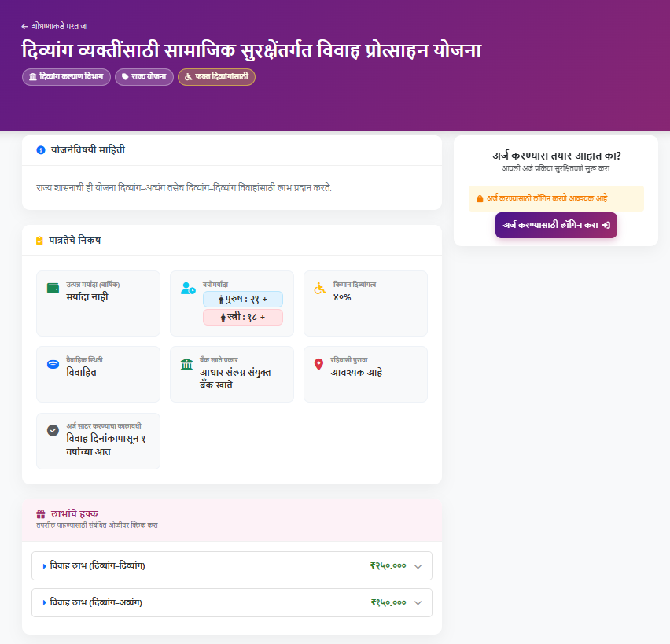The height and width of the screenshot is (644, 670).
Task: Click the bank building icon in criteria
Action: pyautogui.click(x=187, y=365)
